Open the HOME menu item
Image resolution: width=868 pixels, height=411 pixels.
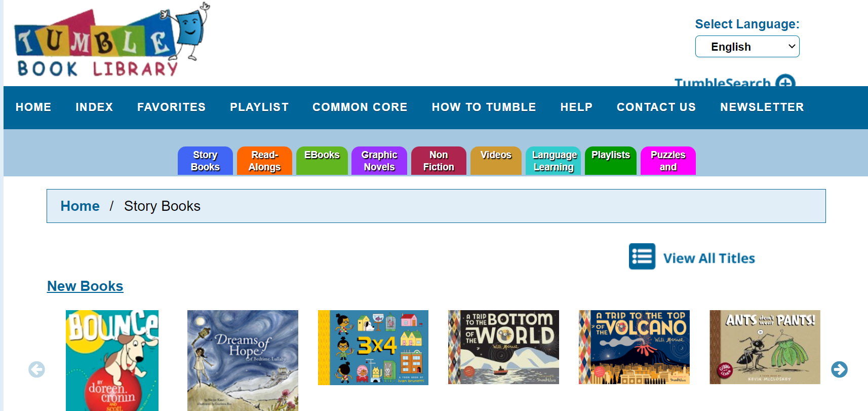pyautogui.click(x=33, y=107)
